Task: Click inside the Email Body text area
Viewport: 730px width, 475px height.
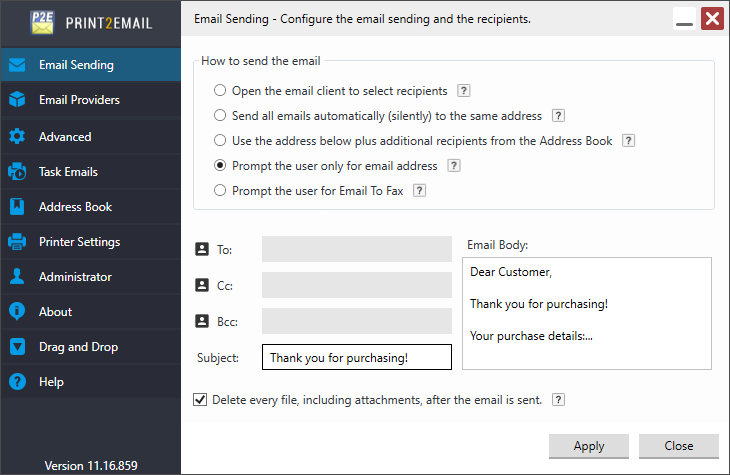Action: [x=588, y=313]
